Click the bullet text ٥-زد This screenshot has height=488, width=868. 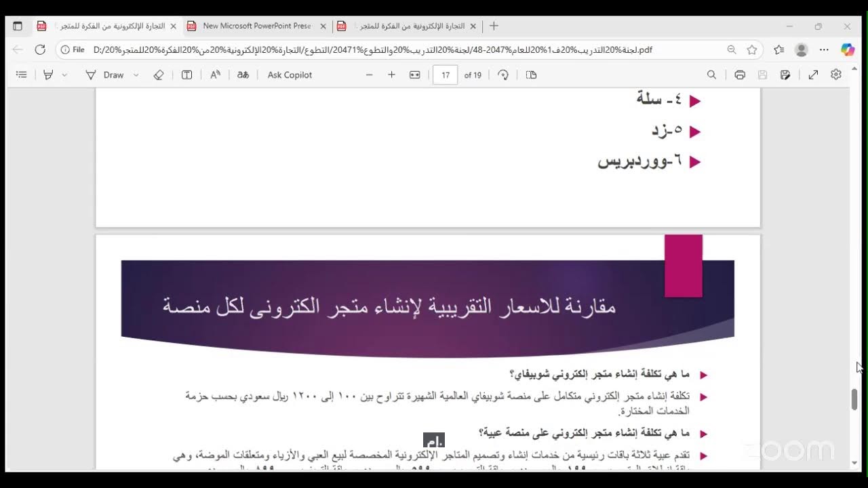pos(667,130)
